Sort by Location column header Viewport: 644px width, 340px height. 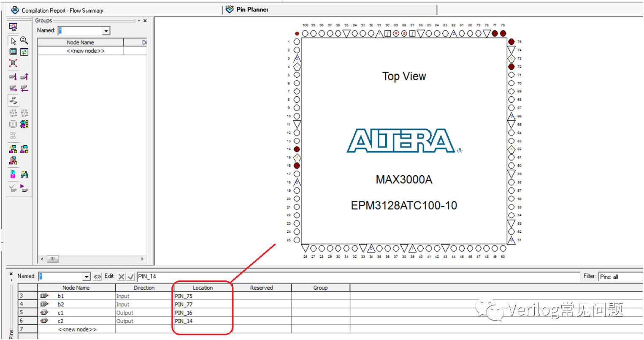coord(203,288)
